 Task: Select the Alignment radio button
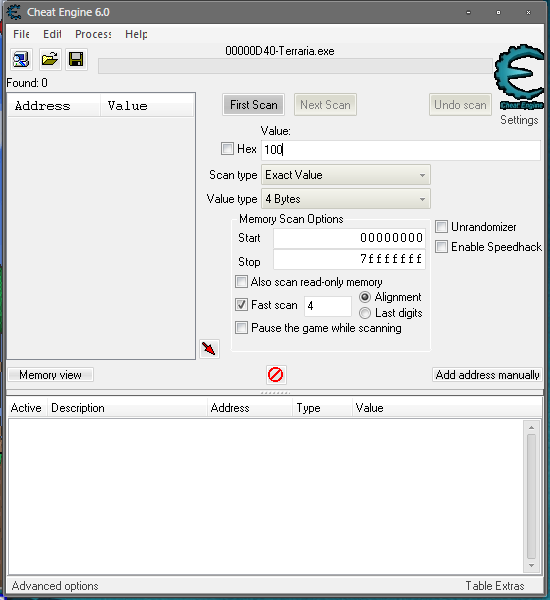point(365,297)
